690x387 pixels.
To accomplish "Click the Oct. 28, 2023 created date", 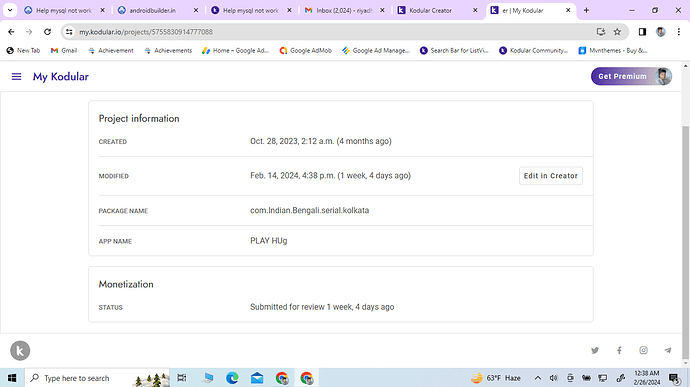I will pos(321,141).
